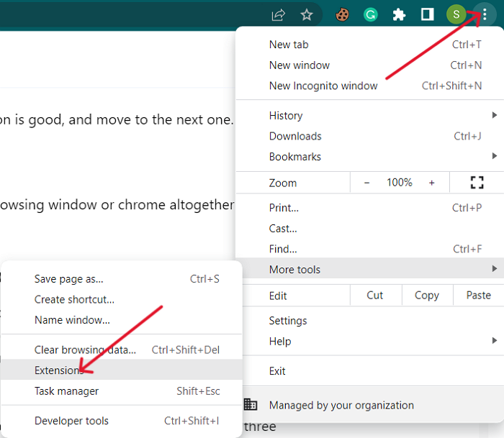Click the 100% zoom level value
This screenshot has height=438, width=504.
[399, 183]
